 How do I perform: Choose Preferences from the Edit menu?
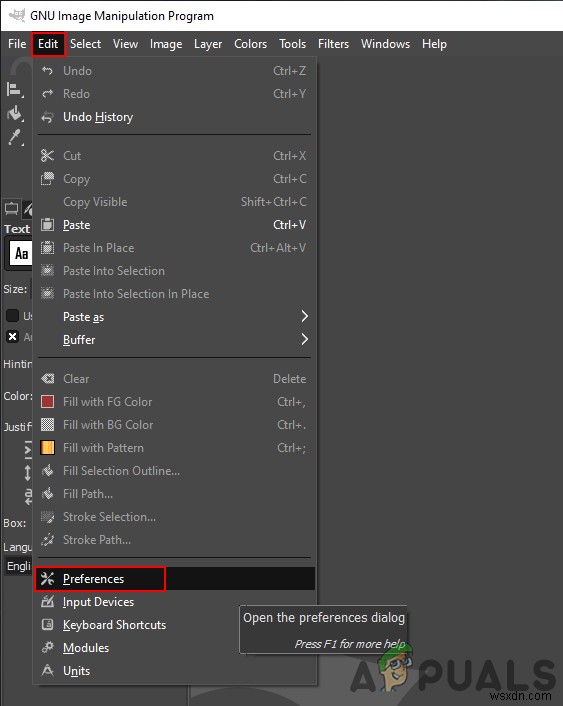pyautogui.click(x=176, y=579)
